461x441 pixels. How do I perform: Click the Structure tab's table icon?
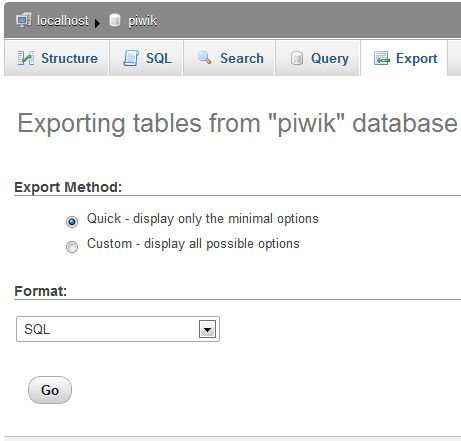coord(26,58)
